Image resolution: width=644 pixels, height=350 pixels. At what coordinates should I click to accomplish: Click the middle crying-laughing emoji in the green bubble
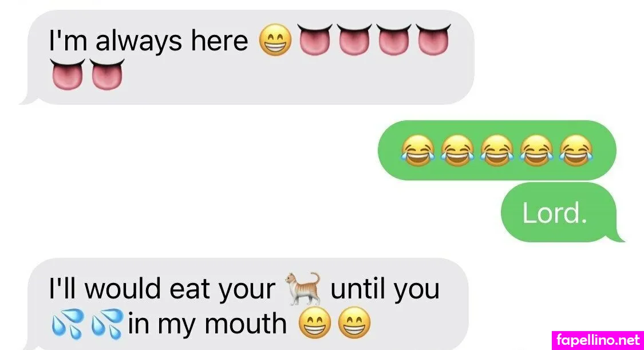496,150
